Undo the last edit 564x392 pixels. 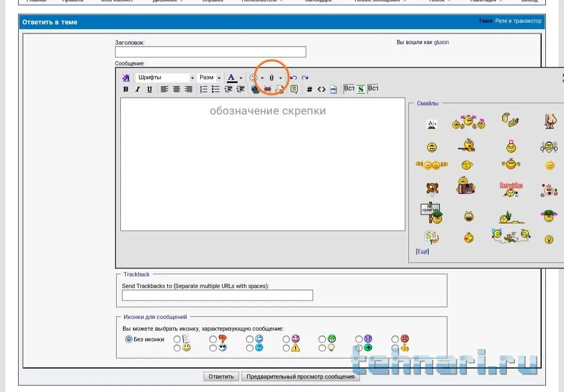tap(293, 78)
